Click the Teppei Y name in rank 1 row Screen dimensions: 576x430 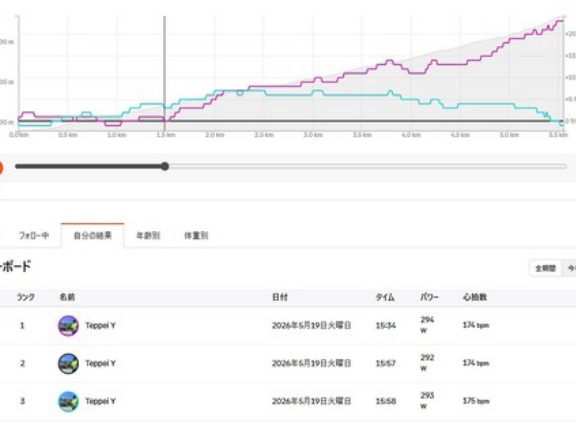coord(100,325)
